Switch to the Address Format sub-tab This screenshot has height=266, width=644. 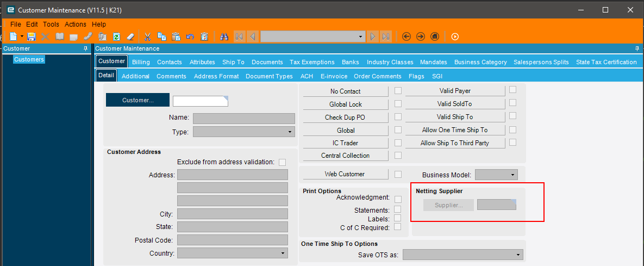(216, 76)
